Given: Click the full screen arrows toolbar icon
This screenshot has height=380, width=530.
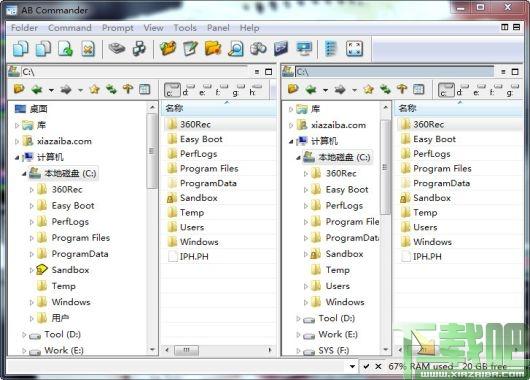Looking at the screenshot, I should click(355, 49).
